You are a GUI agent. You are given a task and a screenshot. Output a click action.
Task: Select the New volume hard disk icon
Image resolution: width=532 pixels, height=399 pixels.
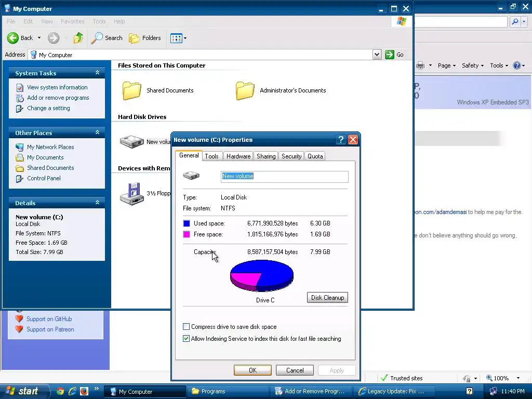click(131, 141)
